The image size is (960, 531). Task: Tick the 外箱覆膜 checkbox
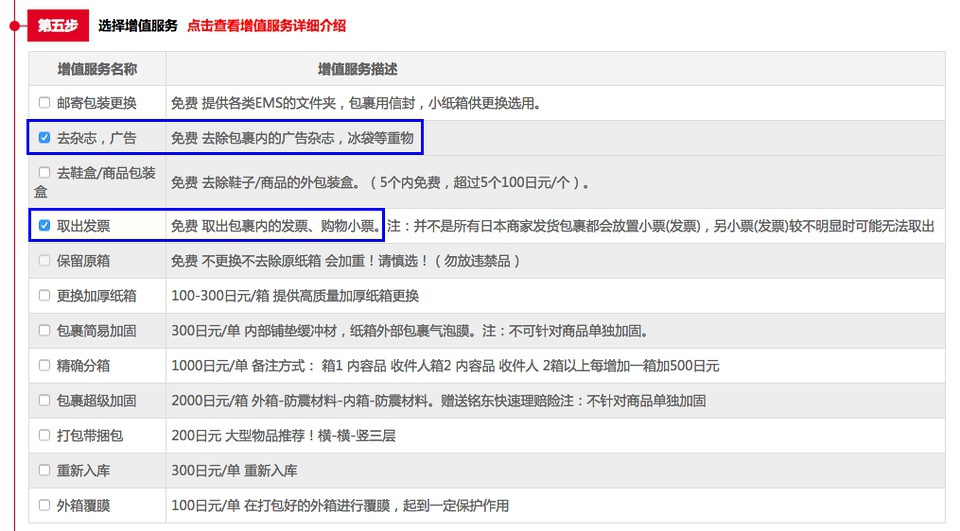44,505
